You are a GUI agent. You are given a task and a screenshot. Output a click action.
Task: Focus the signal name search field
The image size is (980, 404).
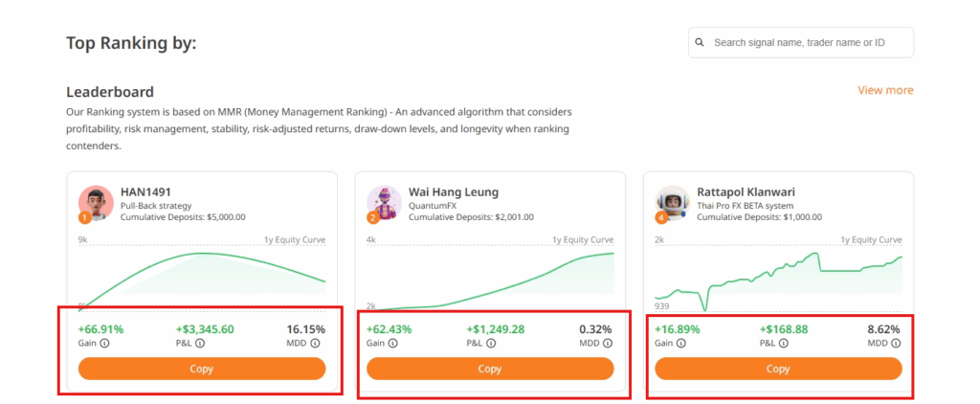pyautogui.click(x=809, y=42)
